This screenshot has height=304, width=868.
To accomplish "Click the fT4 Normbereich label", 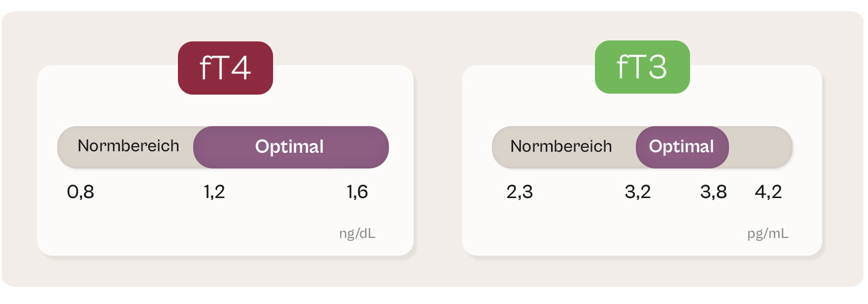I will click(x=128, y=146).
